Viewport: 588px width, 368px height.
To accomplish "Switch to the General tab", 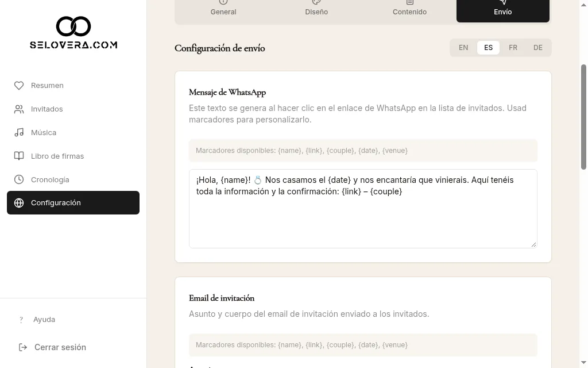I will [223, 10].
